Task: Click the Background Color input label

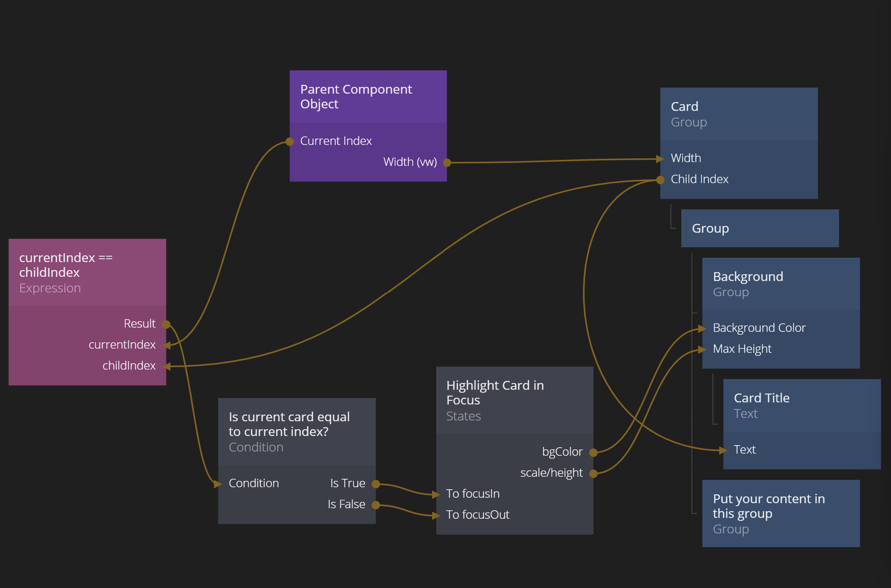Action: tap(759, 328)
